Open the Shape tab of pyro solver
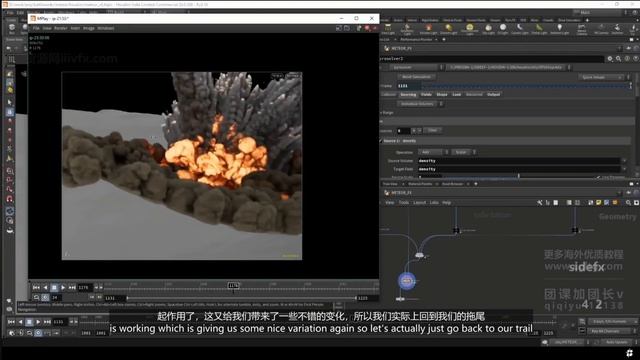 coord(442,94)
